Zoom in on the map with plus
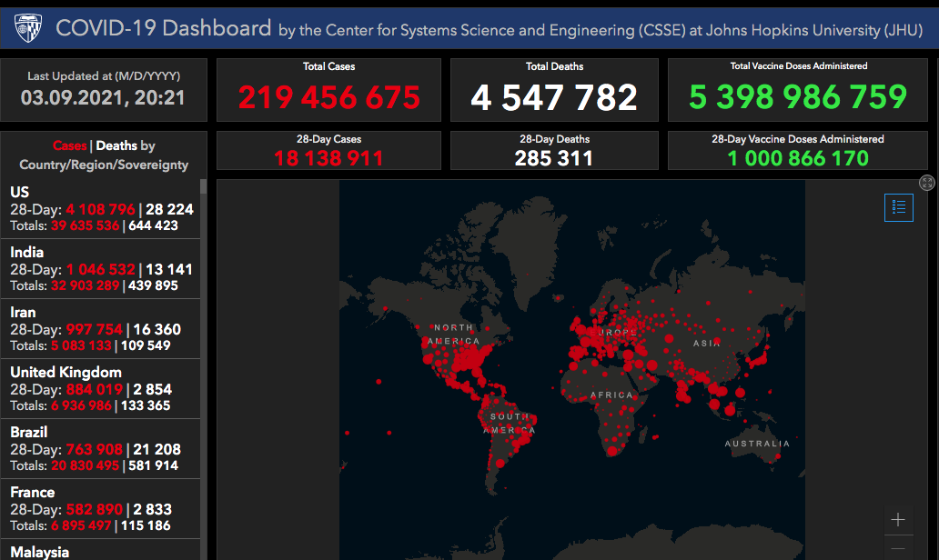Viewport: 939px width, 560px height. pos(898,520)
